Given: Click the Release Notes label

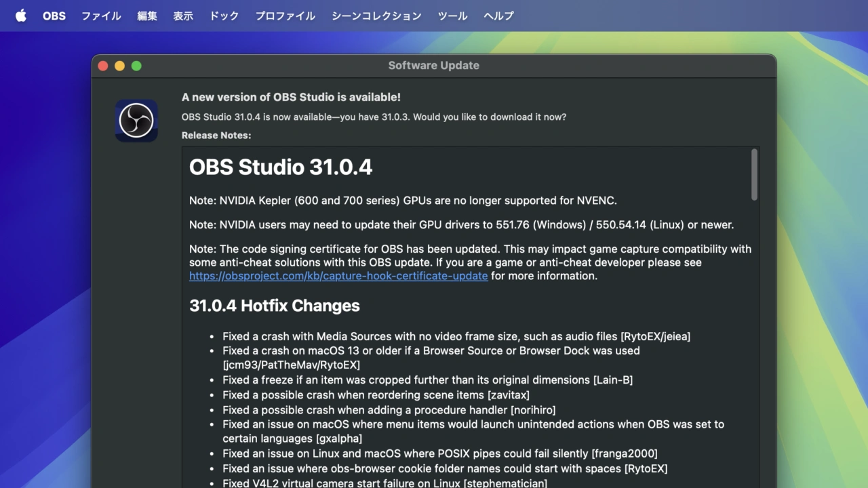Looking at the screenshot, I should pos(216,136).
